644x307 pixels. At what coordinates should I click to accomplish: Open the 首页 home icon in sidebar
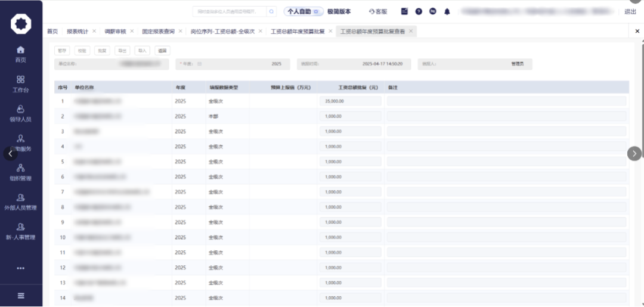coord(20,49)
